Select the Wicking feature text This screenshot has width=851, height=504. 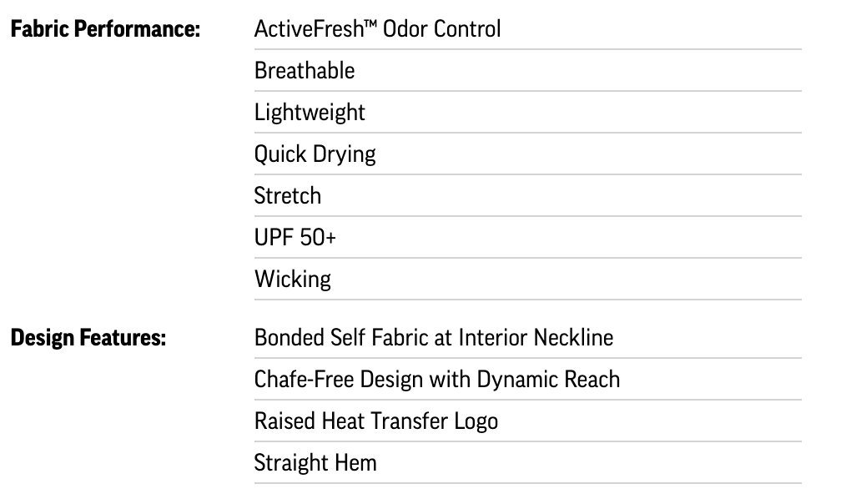(292, 280)
